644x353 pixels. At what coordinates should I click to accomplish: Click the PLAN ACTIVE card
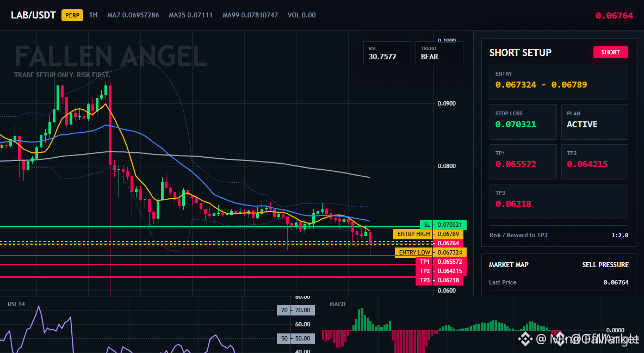click(x=595, y=122)
